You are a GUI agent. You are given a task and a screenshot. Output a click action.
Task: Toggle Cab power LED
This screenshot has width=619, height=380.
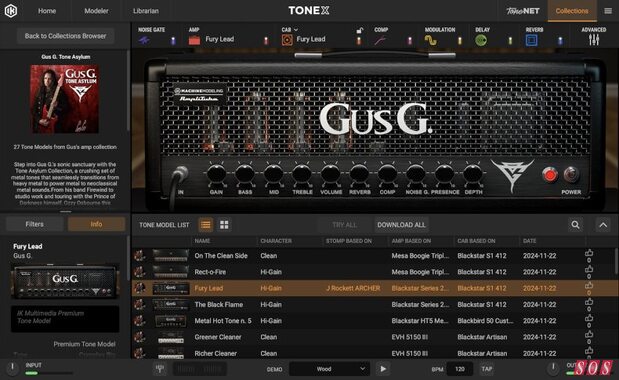click(x=359, y=40)
